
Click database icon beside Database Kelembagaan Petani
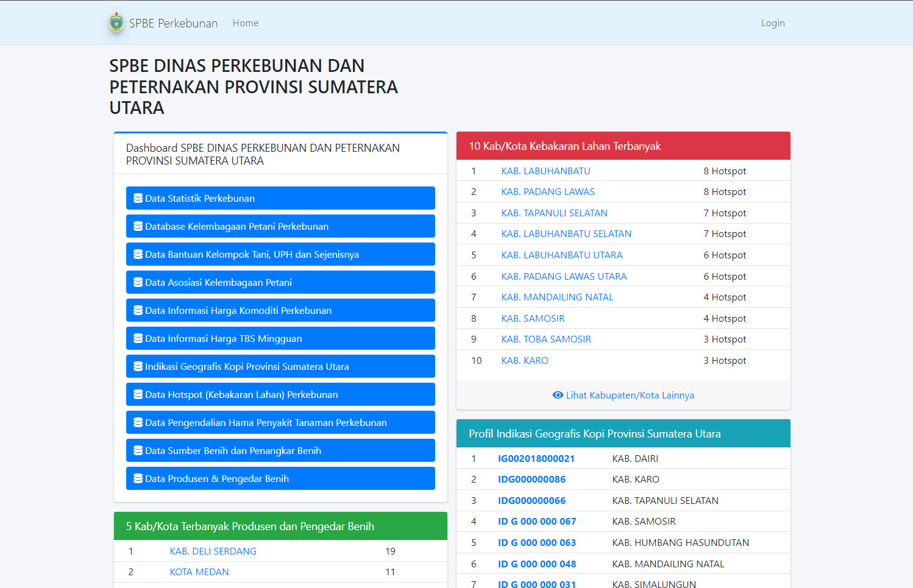(138, 226)
